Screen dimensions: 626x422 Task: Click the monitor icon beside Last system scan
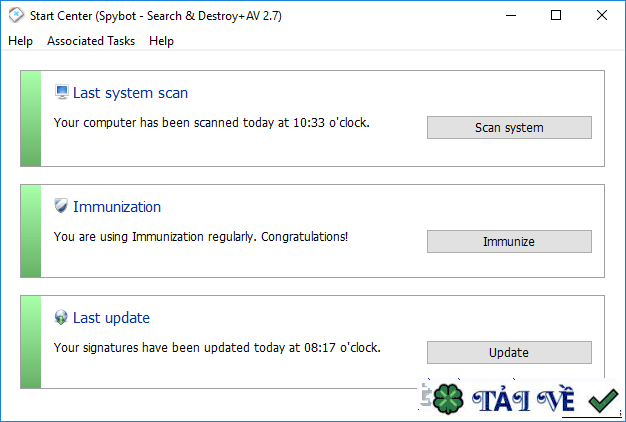coord(62,93)
